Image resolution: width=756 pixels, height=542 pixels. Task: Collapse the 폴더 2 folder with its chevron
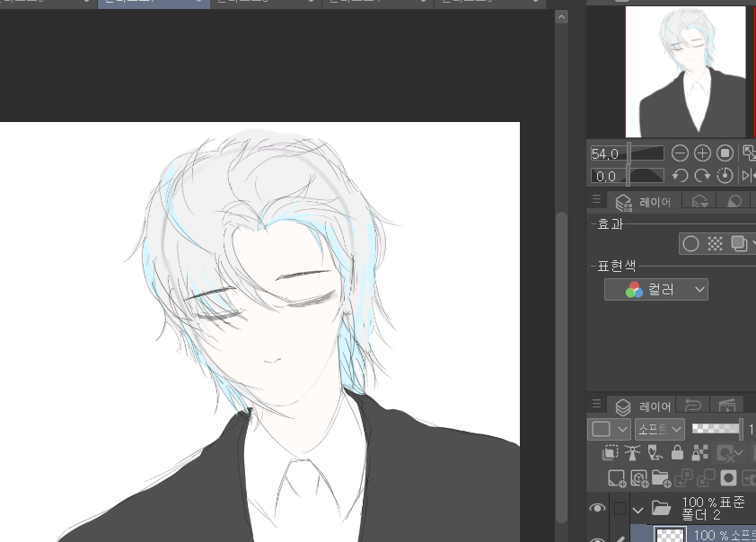pos(637,509)
